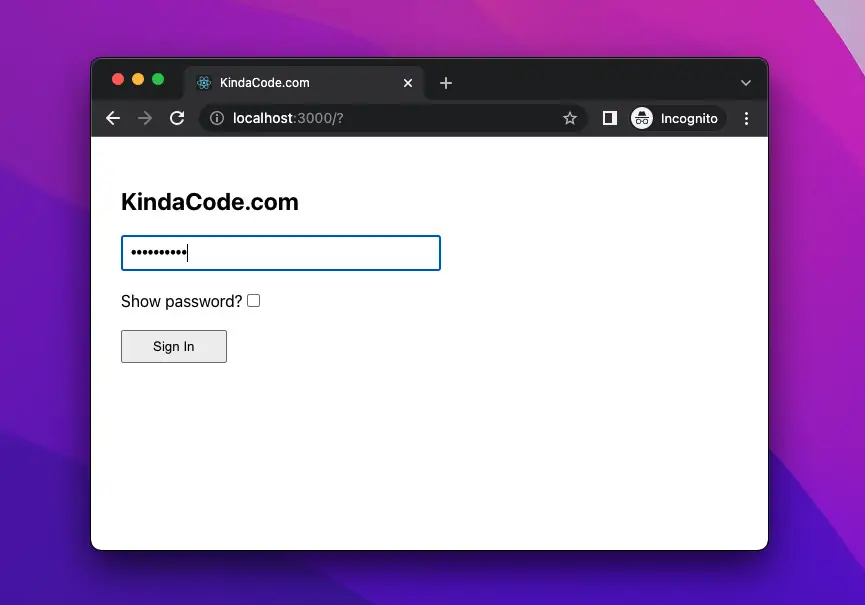
Task: Click the "Show password?" label text
Action: pos(181,302)
